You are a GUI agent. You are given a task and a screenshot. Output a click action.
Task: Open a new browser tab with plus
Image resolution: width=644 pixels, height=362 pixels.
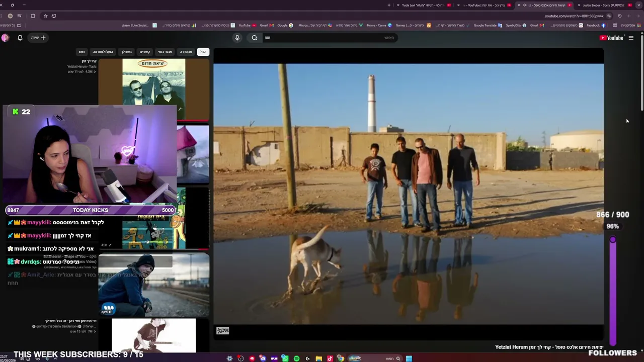pos(389,5)
